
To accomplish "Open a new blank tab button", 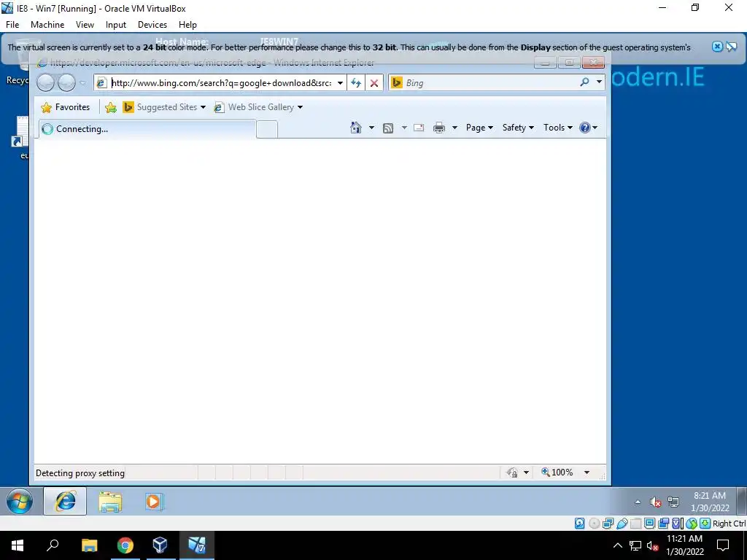I will 267,129.
